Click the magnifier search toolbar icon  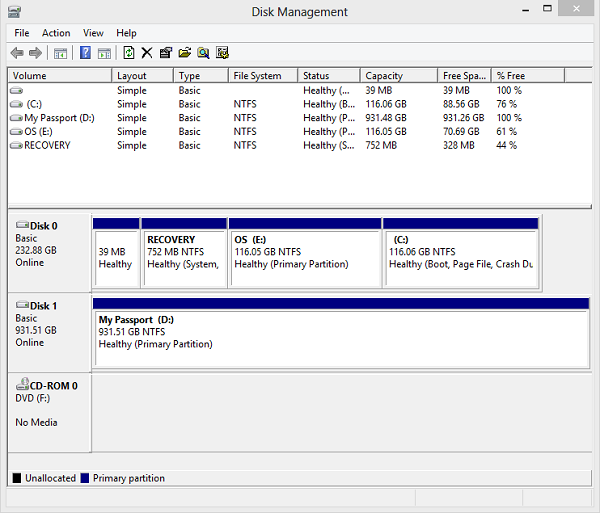coord(203,53)
